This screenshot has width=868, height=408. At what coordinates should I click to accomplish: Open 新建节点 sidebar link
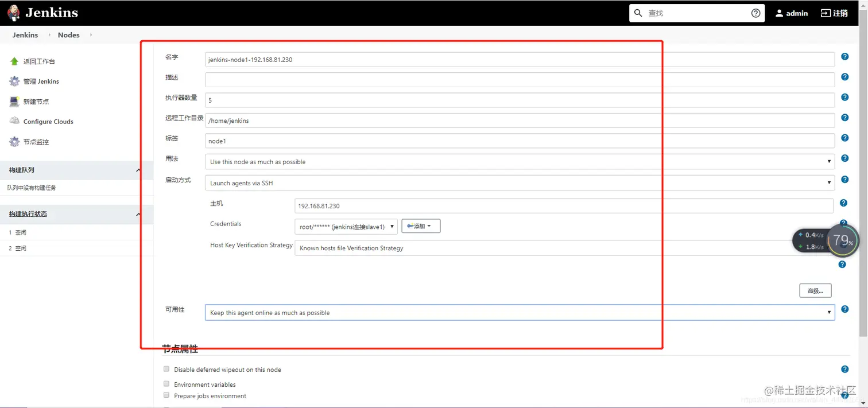36,102
